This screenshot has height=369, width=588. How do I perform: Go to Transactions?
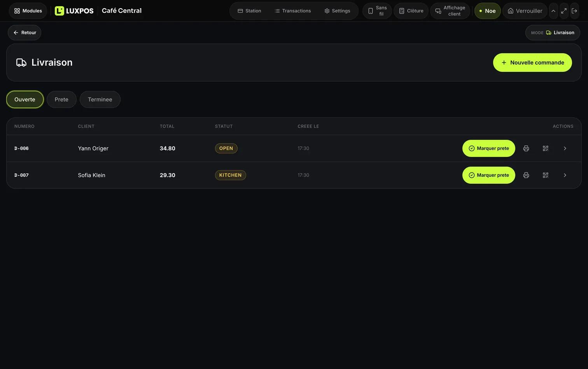[x=293, y=11]
